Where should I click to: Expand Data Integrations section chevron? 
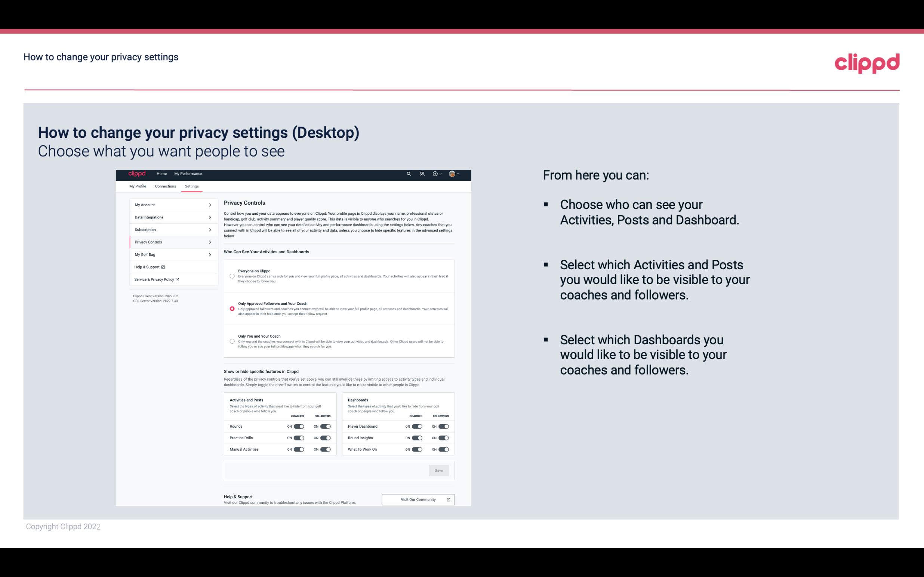pyautogui.click(x=211, y=217)
